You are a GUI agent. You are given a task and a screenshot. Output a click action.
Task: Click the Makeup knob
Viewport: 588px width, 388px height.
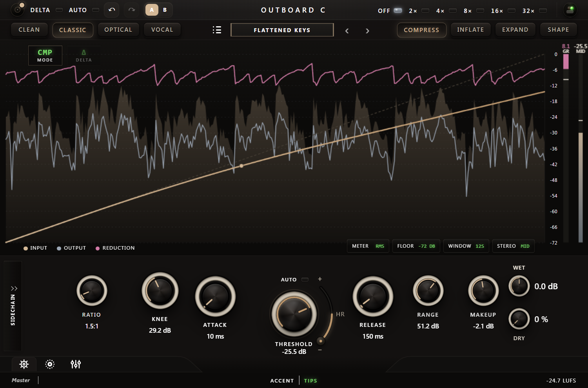point(483,291)
